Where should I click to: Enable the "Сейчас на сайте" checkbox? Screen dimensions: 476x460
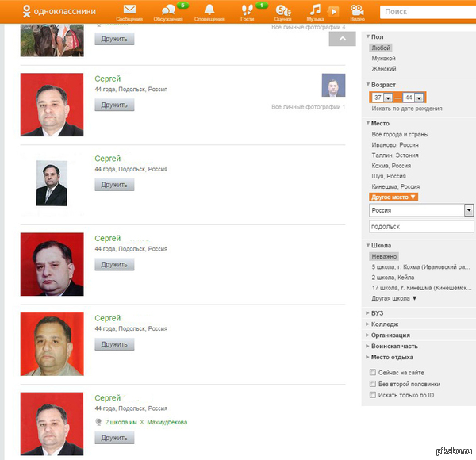[374, 372]
